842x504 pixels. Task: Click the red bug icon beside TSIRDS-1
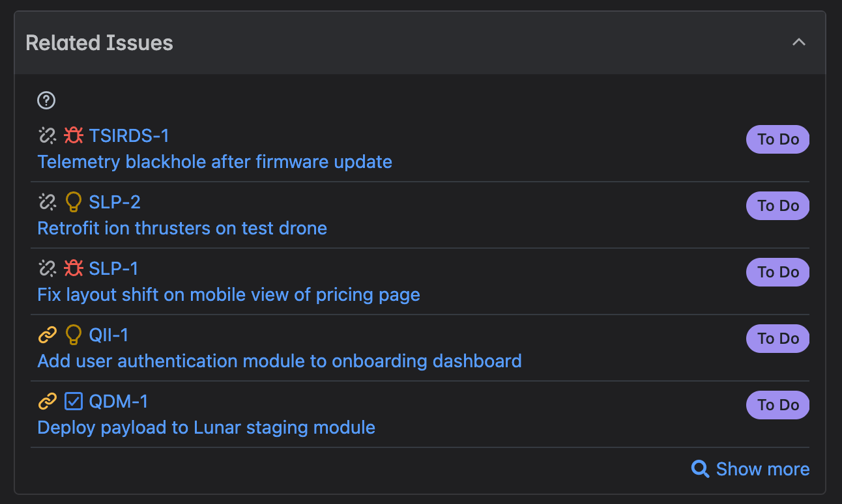[74, 135]
